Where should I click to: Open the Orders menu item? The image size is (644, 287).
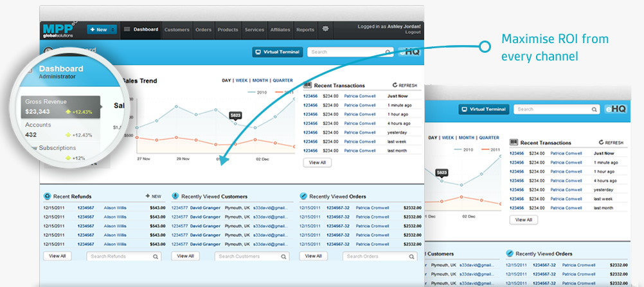pos(203,30)
